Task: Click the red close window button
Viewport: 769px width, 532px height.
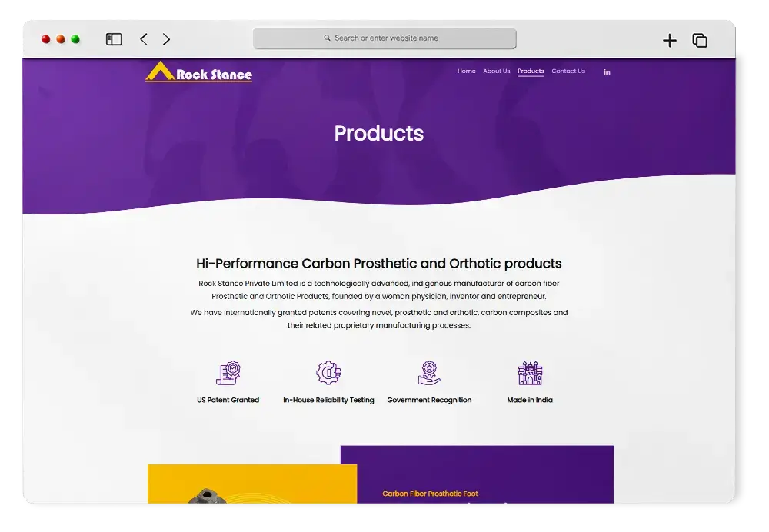Action: click(x=45, y=39)
